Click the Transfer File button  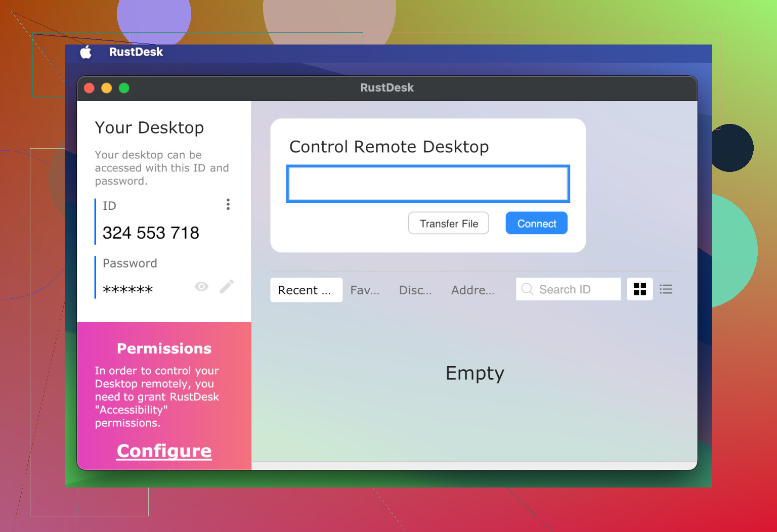pos(449,223)
